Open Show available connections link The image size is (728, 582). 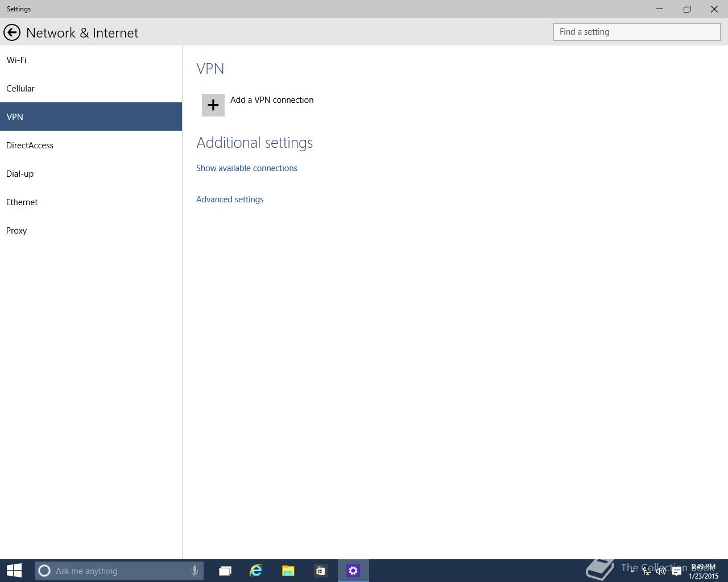pyautogui.click(x=247, y=168)
